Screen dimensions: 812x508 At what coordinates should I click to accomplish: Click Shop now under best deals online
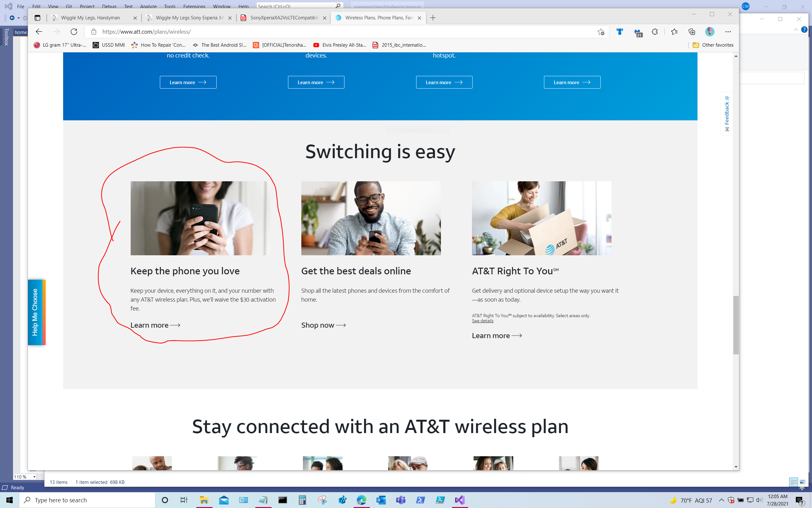324,325
